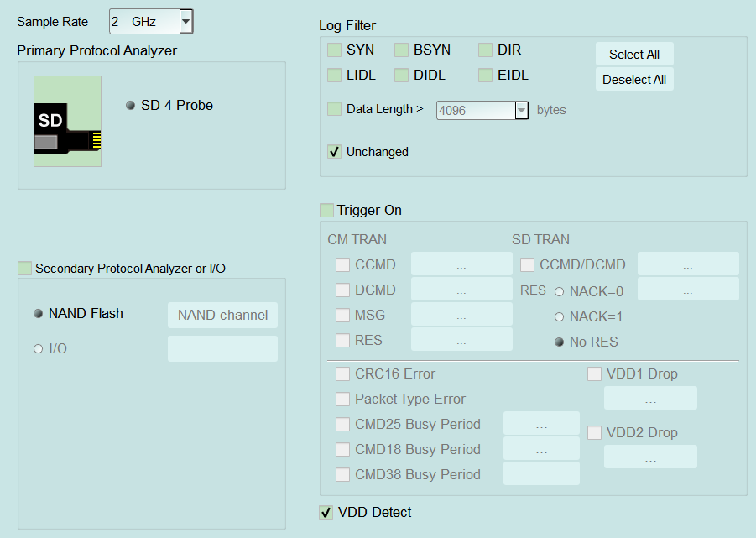756x538 pixels.
Task: Check the CMD18 Busy Period checkbox
Action: [x=342, y=449]
